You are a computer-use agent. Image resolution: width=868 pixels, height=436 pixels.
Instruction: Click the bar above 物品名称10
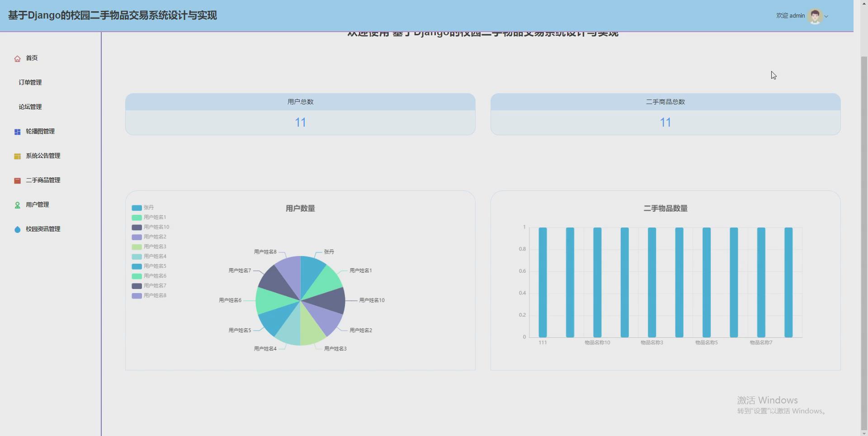(x=597, y=282)
